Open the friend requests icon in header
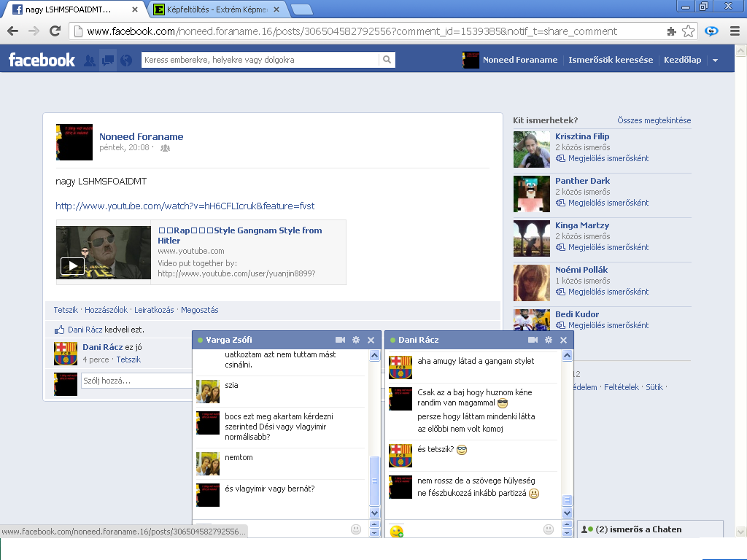 90,61
